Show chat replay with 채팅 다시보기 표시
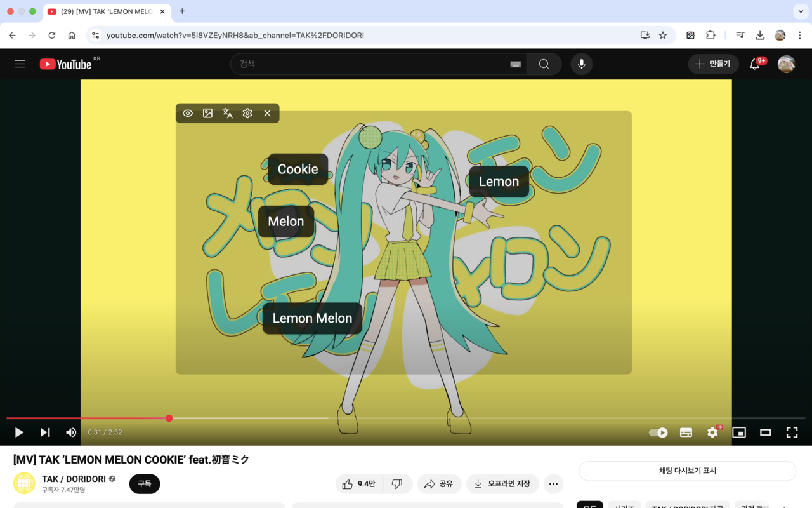Screen dimensions: 812x508 pyautogui.click(x=688, y=471)
